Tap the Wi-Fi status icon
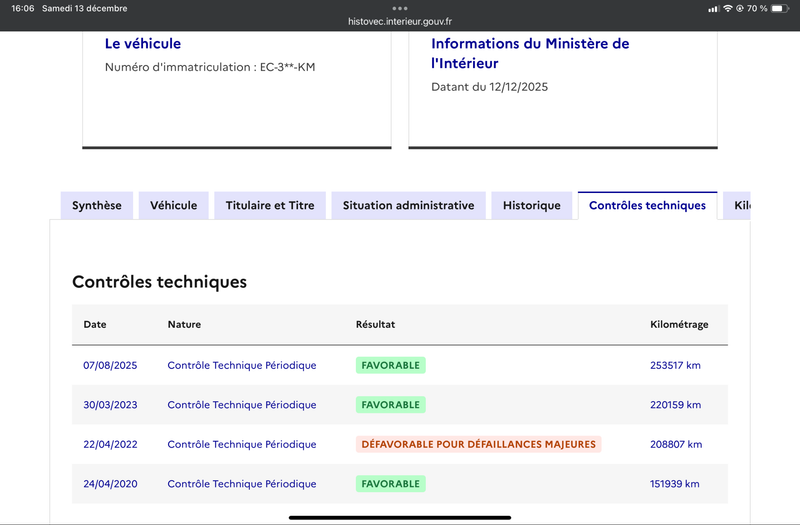The width and height of the screenshot is (800, 525). [727, 8]
